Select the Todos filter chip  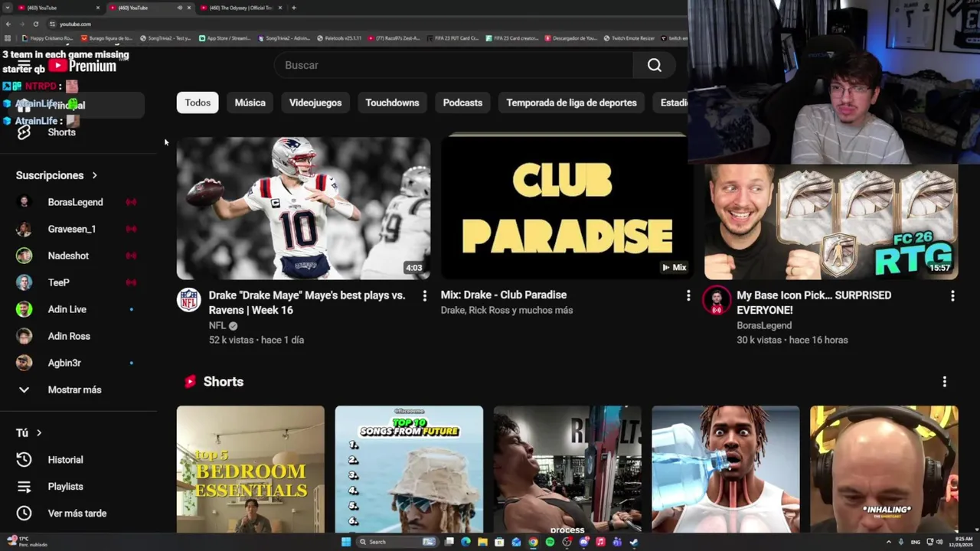pos(198,103)
